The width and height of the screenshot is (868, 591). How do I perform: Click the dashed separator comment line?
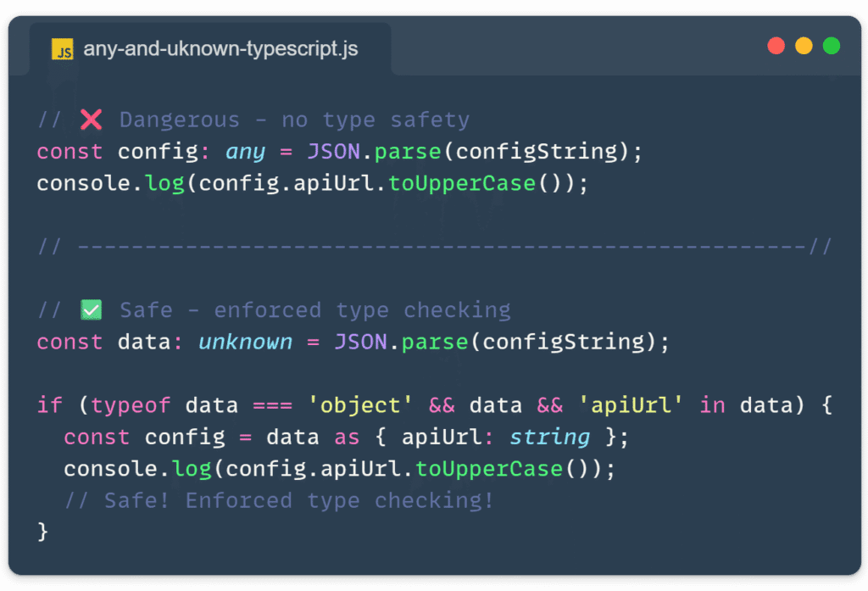click(x=432, y=247)
